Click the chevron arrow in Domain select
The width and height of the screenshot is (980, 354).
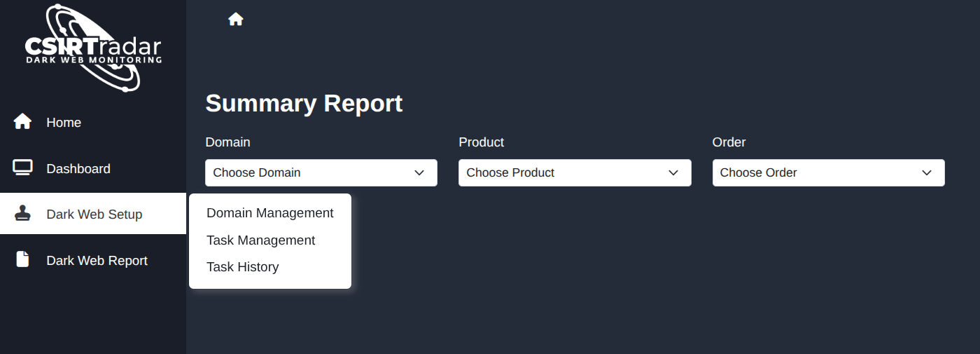tap(419, 172)
